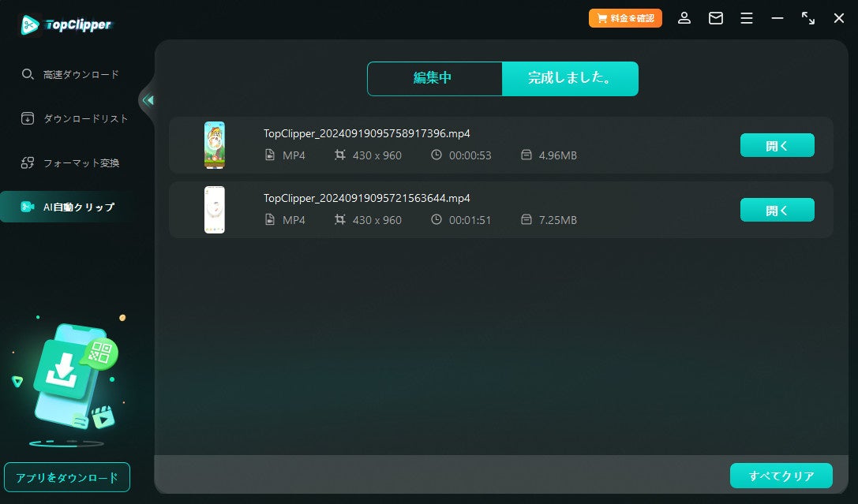Switch to the 編集中 tab

(x=434, y=78)
